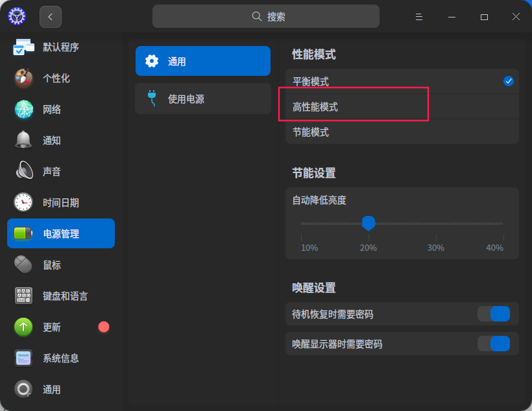Switch to the 通用 power tab
Image resolution: width=532 pixels, height=411 pixels.
click(x=202, y=62)
